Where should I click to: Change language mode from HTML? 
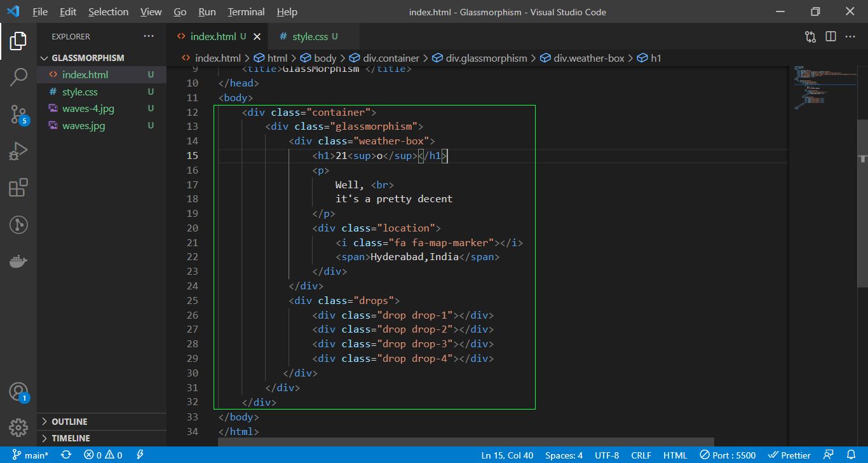click(675, 455)
